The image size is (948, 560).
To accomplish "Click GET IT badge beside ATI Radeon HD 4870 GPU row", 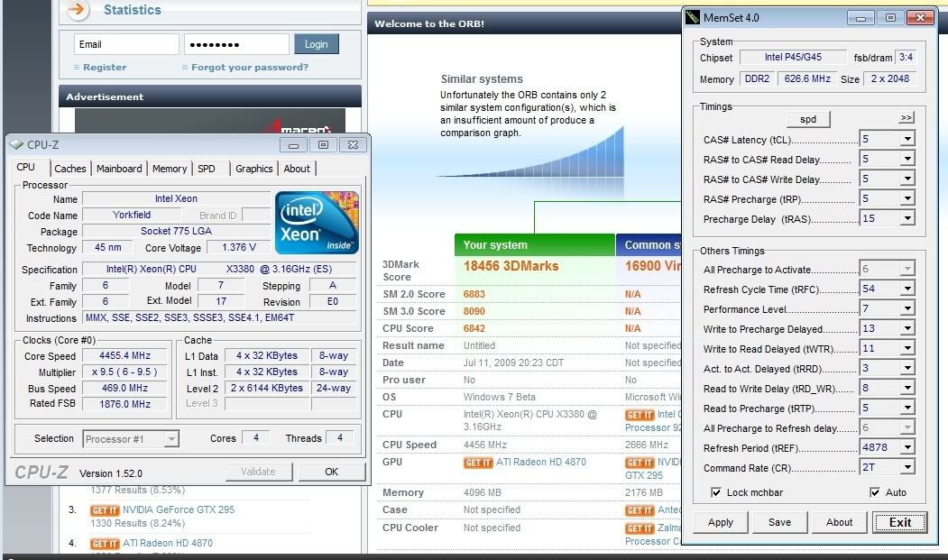I will point(478,463).
